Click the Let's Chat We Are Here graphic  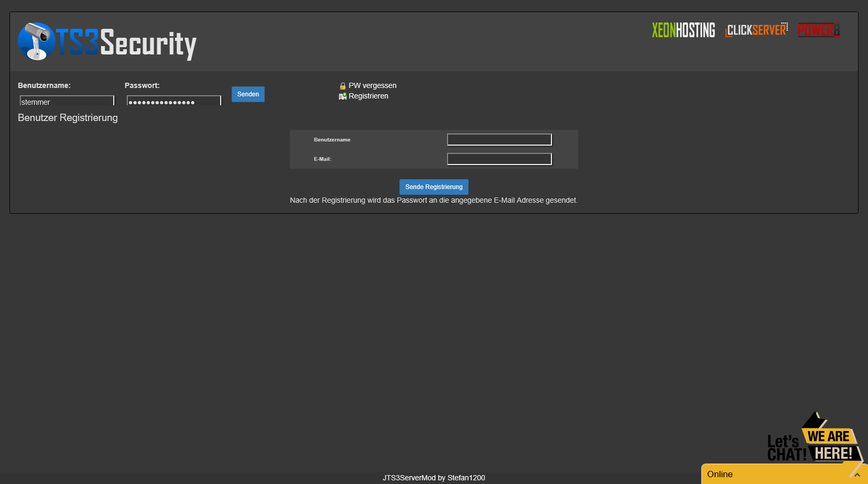pyautogui.click(x=812, y=439)
